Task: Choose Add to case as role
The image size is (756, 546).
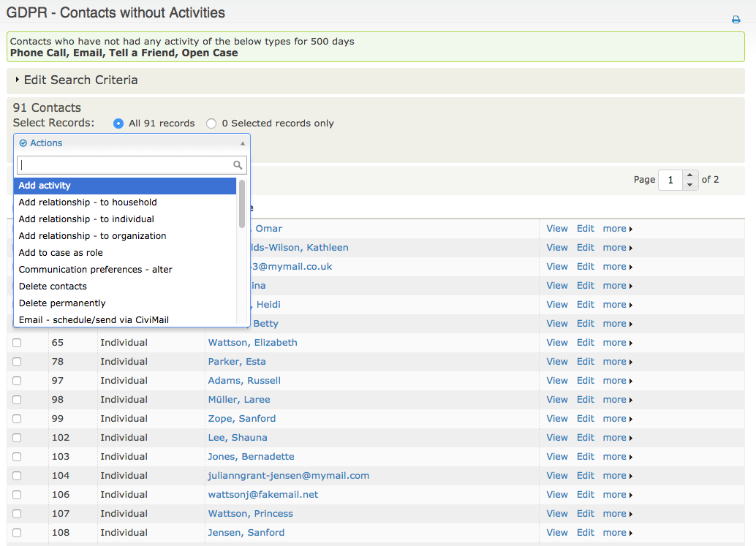Action: click(x=125, y=253)
